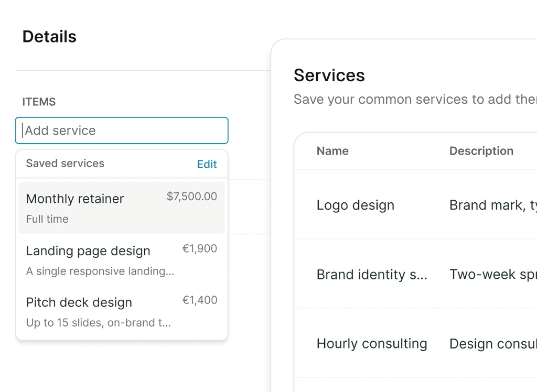Screen dimensions: 537x392
Task: Click the 'Brand mark' description cell
Action: (x=493, y=205)
